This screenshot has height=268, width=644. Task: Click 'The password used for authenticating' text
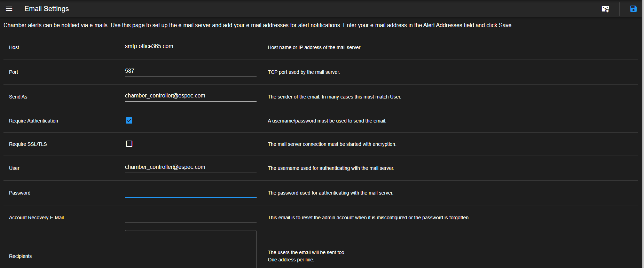tap(330, 193)
